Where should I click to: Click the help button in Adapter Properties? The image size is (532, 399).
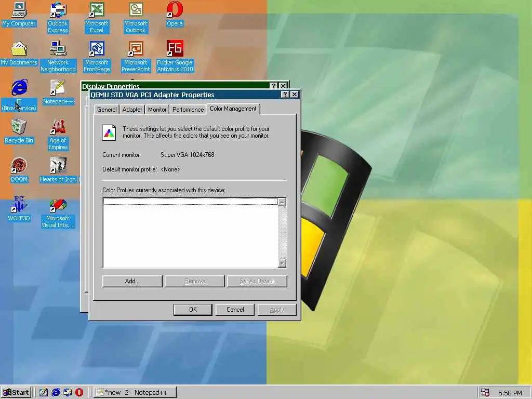tap(285, 95)
